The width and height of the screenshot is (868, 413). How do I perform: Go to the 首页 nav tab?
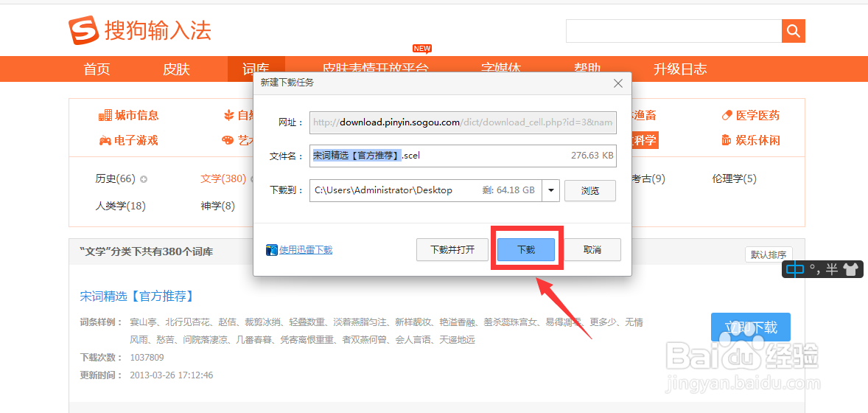pos(97,69)
